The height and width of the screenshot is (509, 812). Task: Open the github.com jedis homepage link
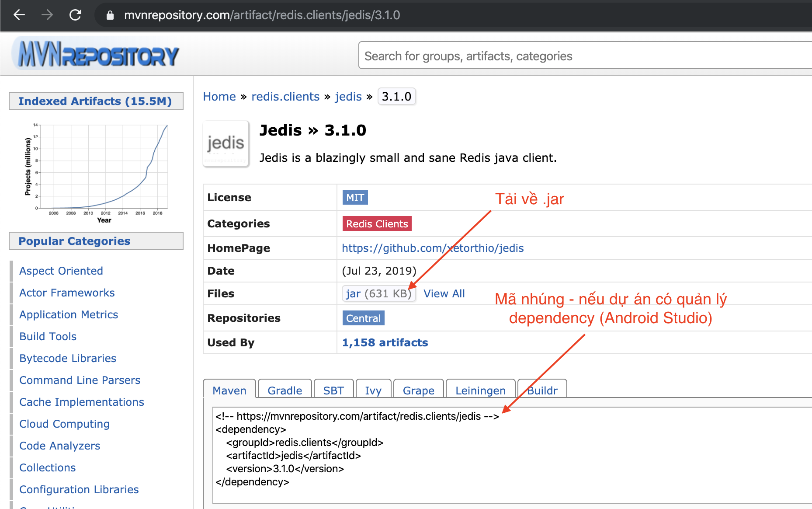[x=433, y=248]
